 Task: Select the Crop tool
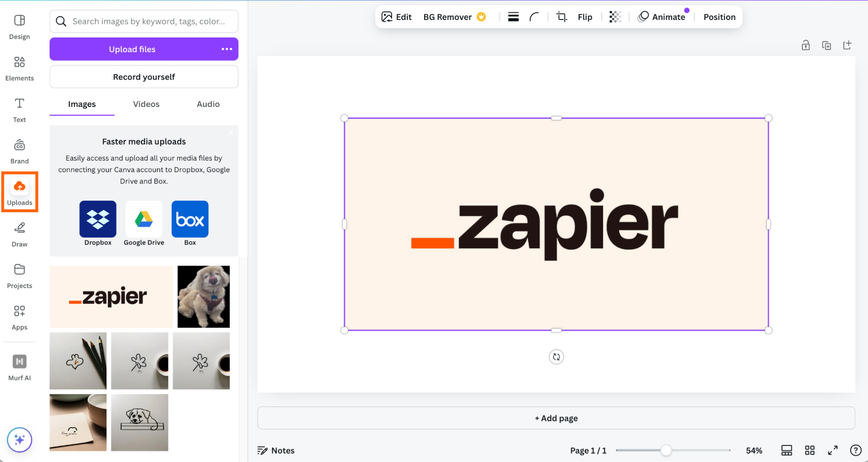[x=562, y=17]
